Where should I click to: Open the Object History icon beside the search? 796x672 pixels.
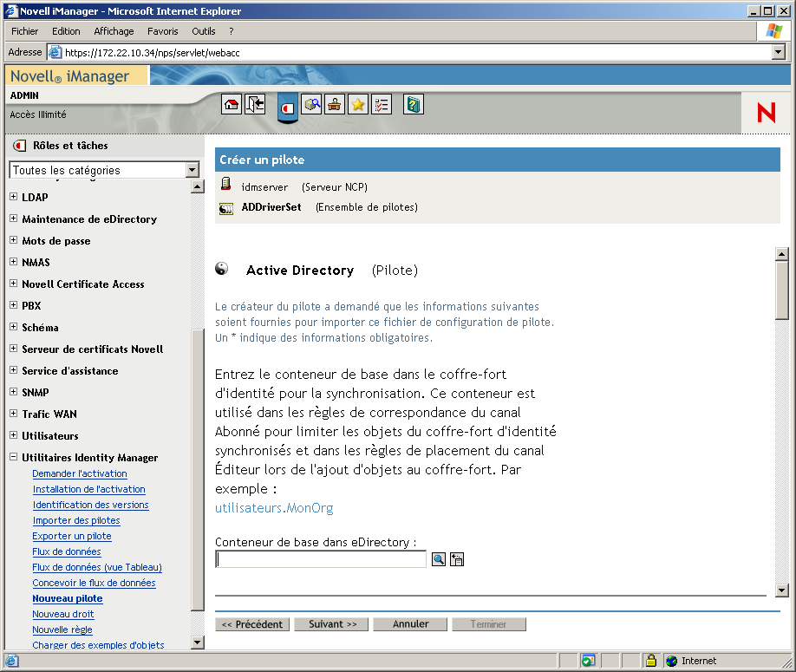coord(456,559)
